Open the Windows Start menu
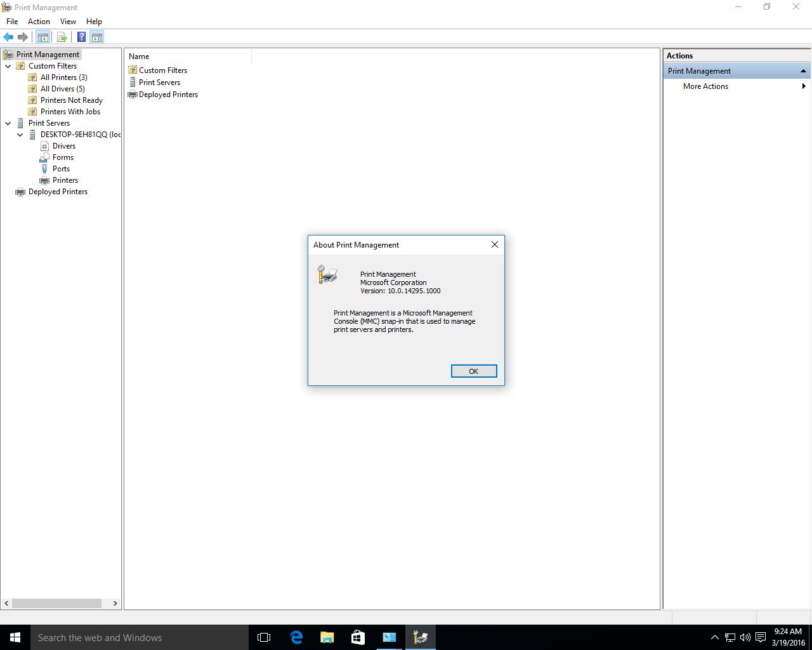This screenshot has height=650, width=812. pos(15,637)
